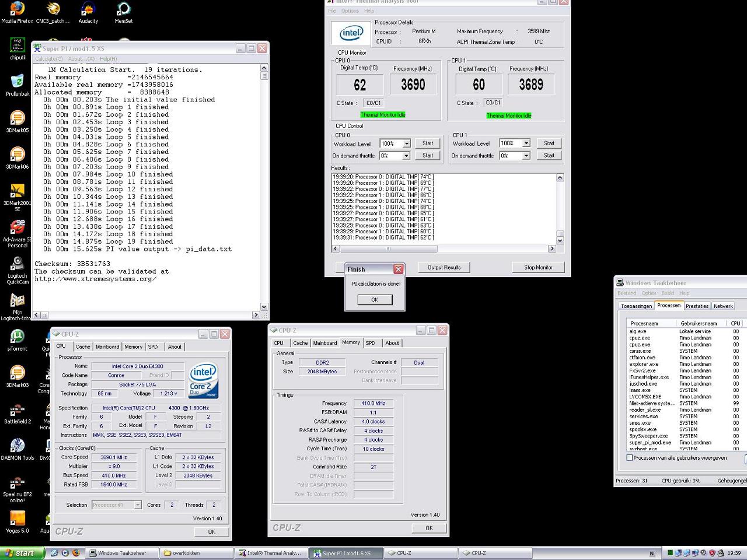The height and width of the screenshot is (560, 747).
Task: Open Calculate menu in Super PI
Action: point(48,59)
